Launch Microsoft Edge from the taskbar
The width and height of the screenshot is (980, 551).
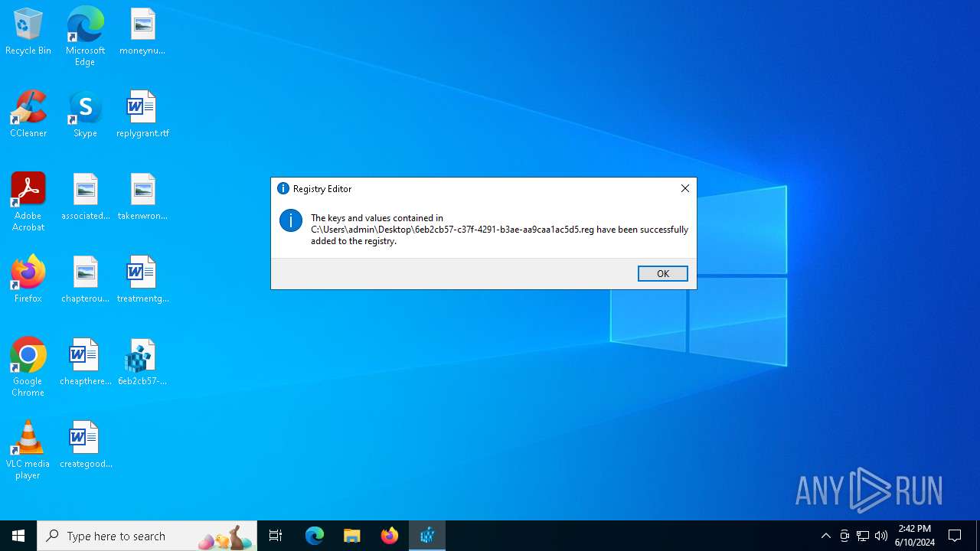[315, 536]
